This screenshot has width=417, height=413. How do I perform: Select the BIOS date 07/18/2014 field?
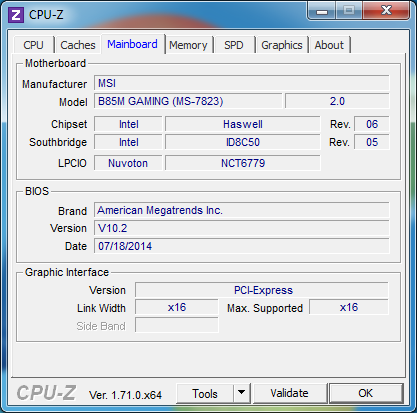[241, 246]
